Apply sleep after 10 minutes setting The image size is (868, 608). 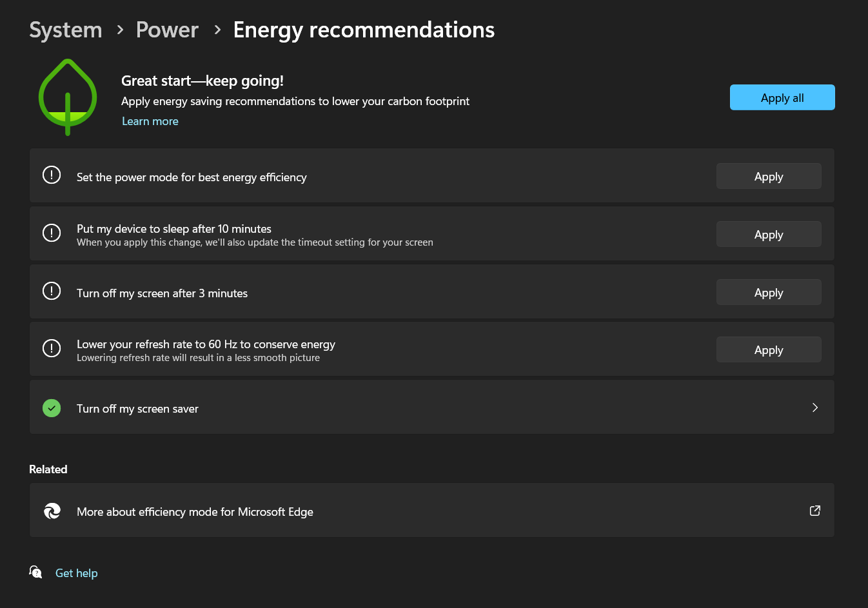[769, 233]
